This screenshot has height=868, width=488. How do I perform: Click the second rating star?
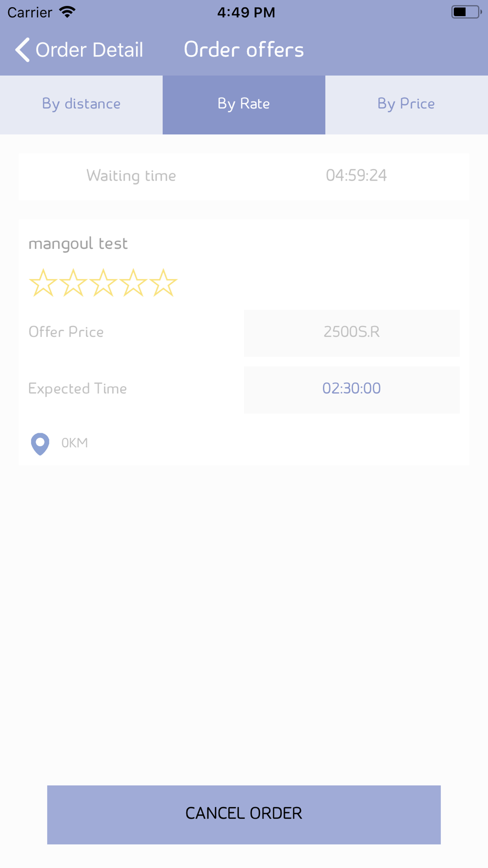73,283
